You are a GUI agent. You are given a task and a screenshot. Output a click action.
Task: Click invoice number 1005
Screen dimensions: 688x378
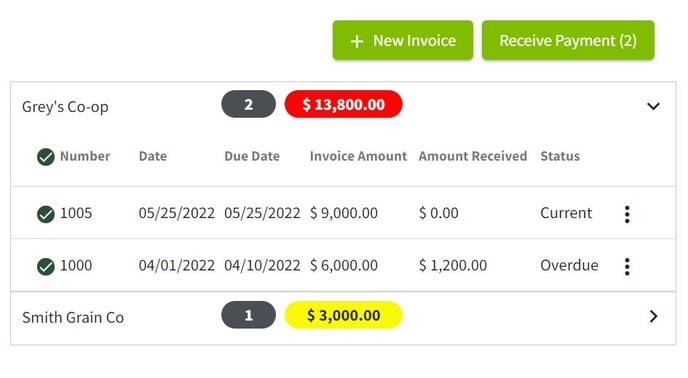pyautogui.click(x=76, y=213)
